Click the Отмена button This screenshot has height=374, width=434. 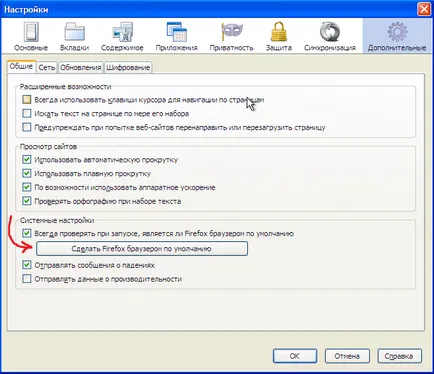click(x=347, y=356)
